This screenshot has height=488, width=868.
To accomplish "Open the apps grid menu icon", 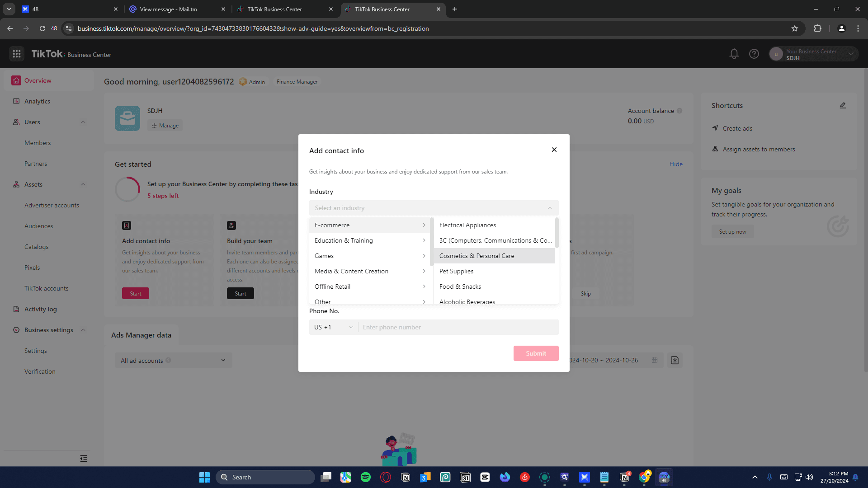I will pos(17,54).
